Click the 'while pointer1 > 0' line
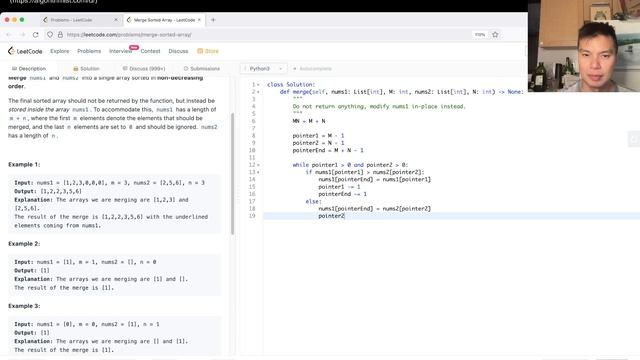The image size is (640, 360). pos(350,165)
